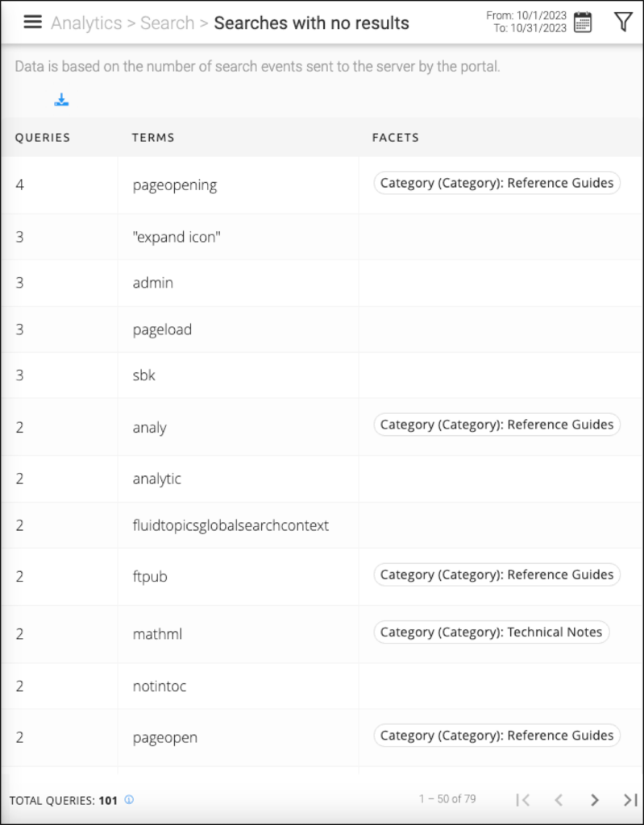Open the Search breadcrumb section
Viewport: 644px width, 825px height.
pyautogui.click(x=167, y=23)
